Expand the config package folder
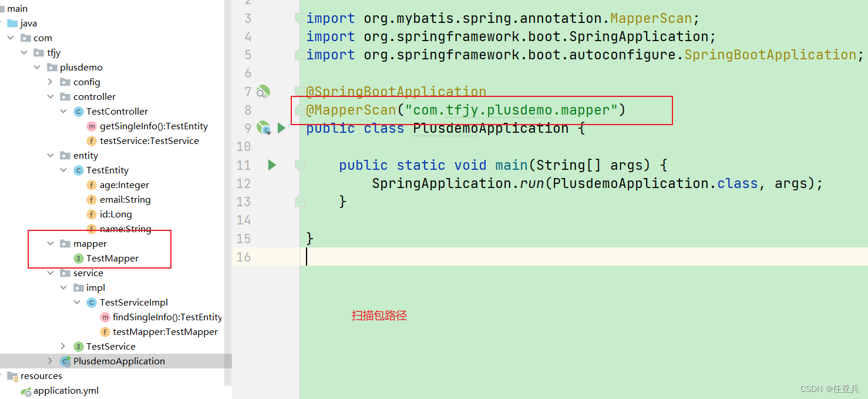This screenshot has height=399, width=868. tap(52, 82)
